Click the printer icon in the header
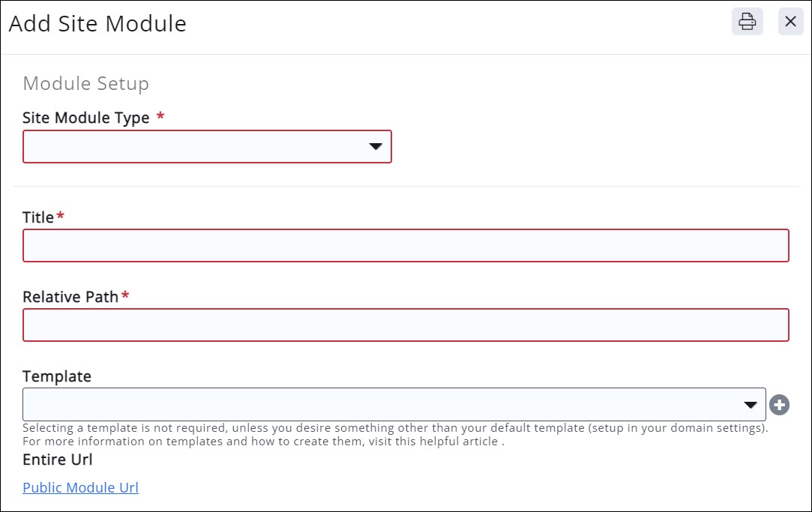812x512 pixels. [x=747, y=22]
